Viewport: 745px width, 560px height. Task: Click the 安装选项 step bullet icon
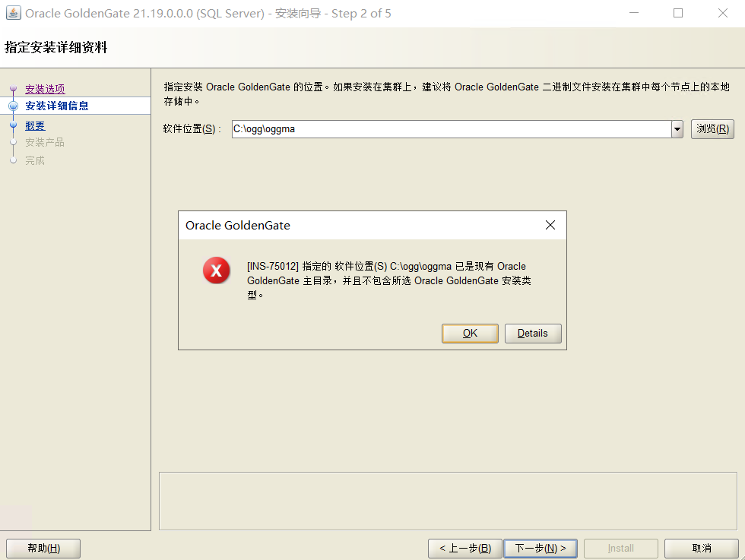click(x=14, y=89)
